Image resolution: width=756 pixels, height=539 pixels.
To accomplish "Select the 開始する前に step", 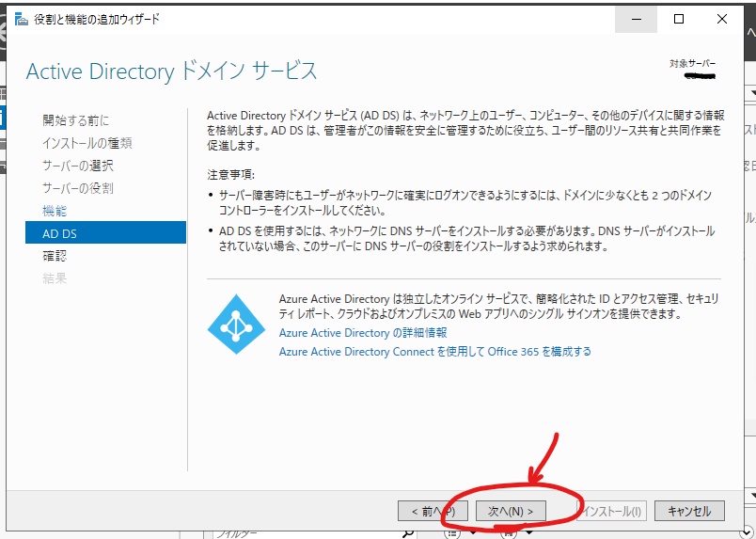I will point(76,120).
